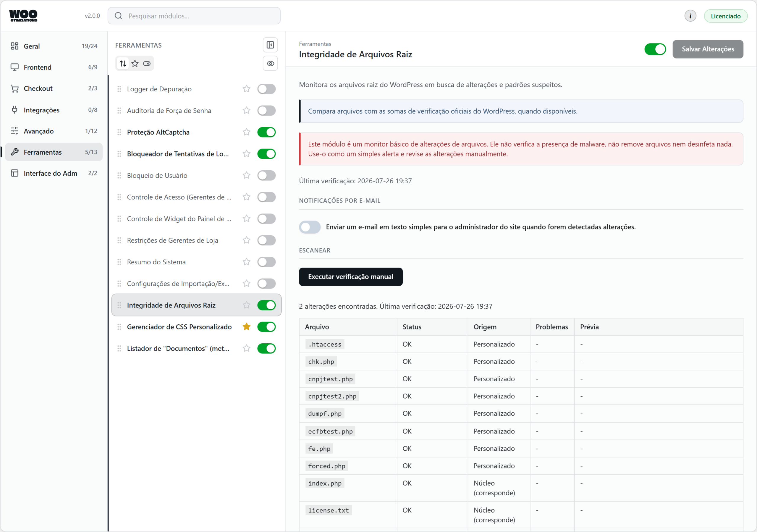Open the Integrações category
The width and height of the screenshot is (757, 532).
[x=54, y=110]
